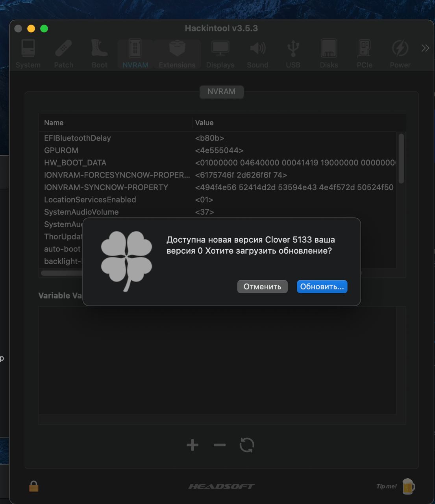Viewport: 435px width, 504px height.
Task: Open the Extensions toolbar section
Action: tap(177, 54)
